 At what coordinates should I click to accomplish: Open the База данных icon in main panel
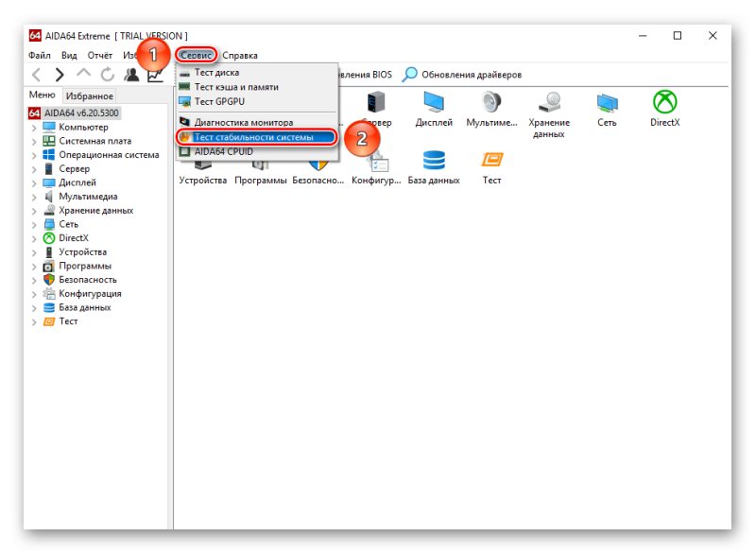434,167
